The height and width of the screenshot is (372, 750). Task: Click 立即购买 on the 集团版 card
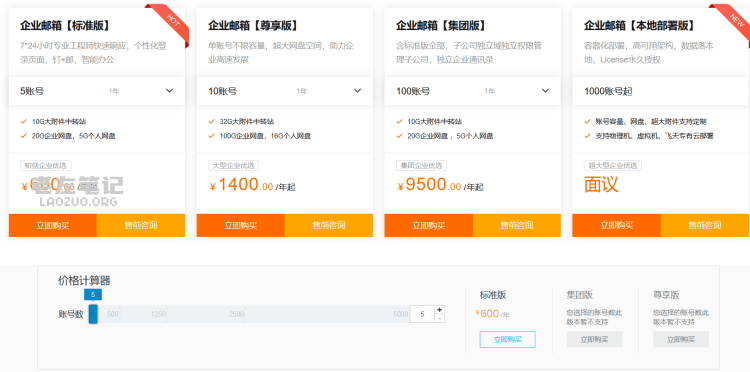[429, 225]
